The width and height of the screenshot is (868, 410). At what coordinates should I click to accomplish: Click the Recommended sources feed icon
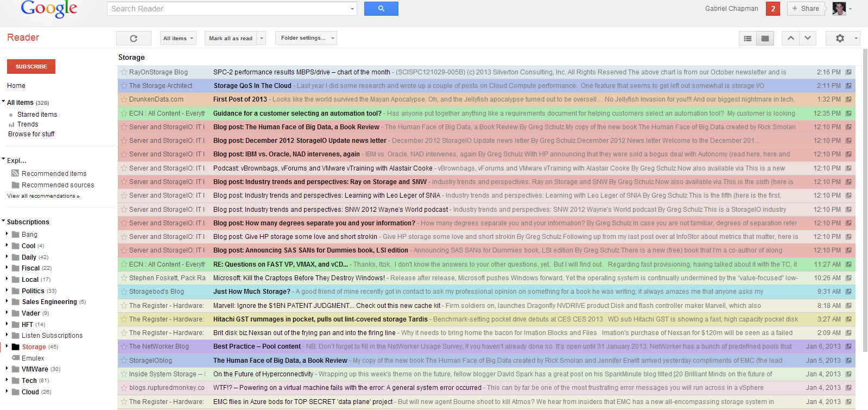pyautogui.click(x=15, y=185)
